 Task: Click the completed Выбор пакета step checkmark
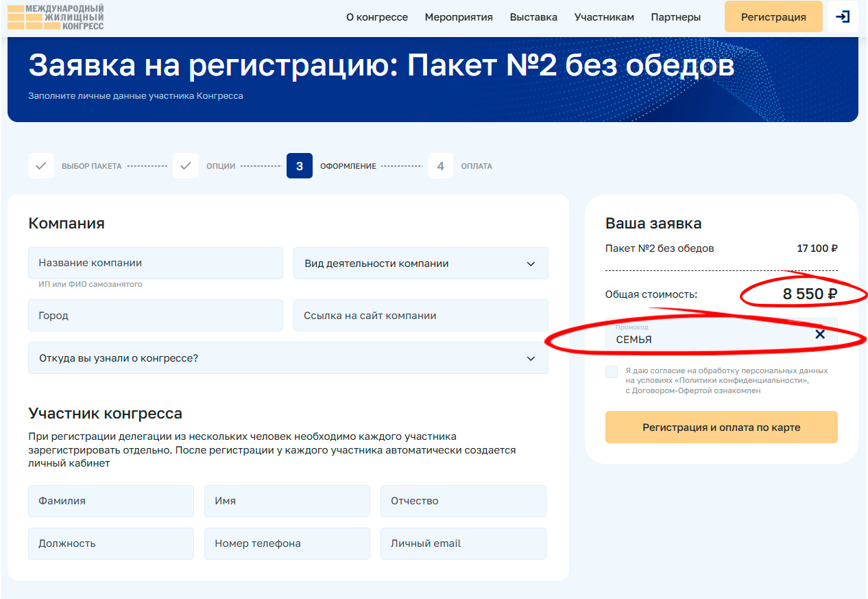pyautogui.click(x=41, y=166)
